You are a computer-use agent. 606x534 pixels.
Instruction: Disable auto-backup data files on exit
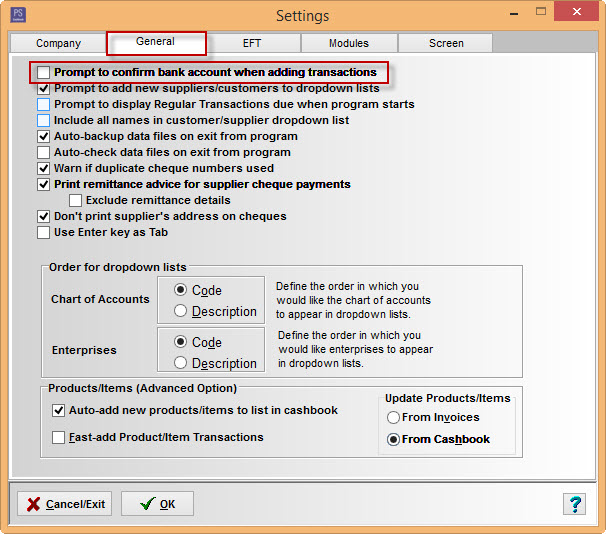[43, 136]
